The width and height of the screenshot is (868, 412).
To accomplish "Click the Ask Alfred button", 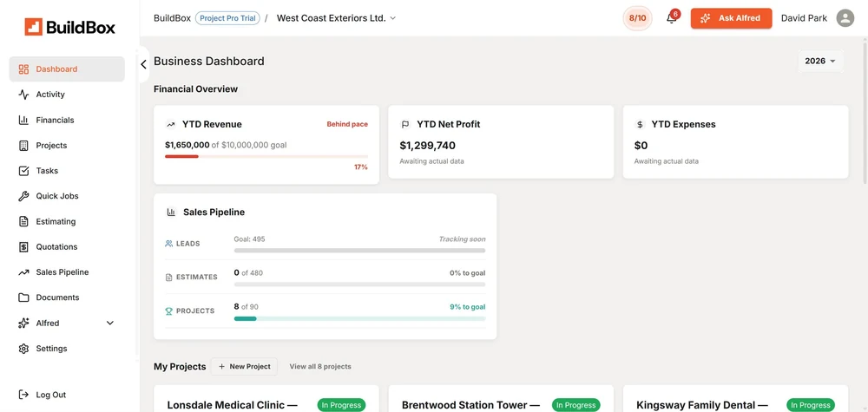I will point(731,18).
